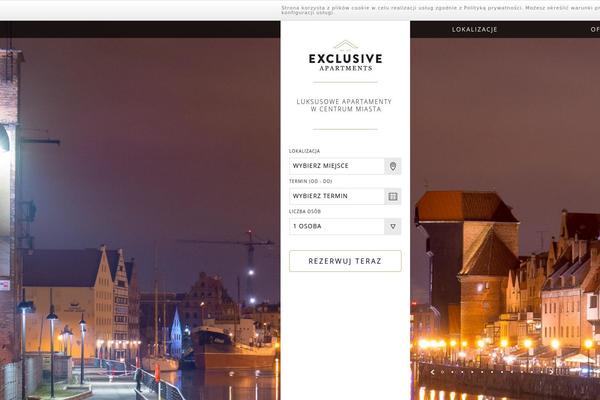Image resolution: width=600 pixels, height=400 pixels.
Task: Open the calendar icon for date selection
Action: coord(393,196)
